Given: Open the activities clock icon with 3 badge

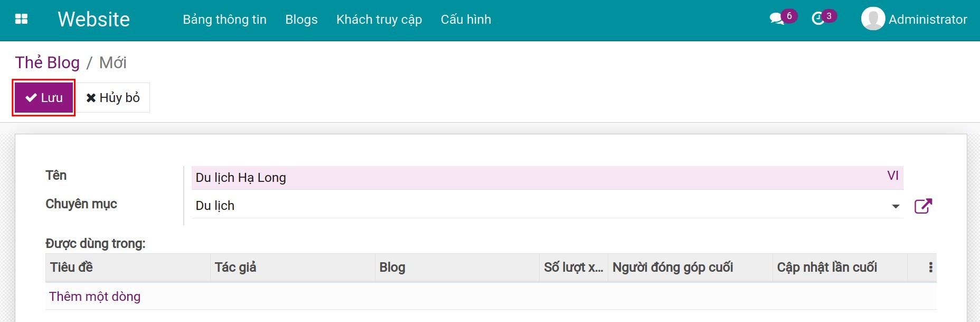Looking at the screenshot, I should click(x=818, y=19).
